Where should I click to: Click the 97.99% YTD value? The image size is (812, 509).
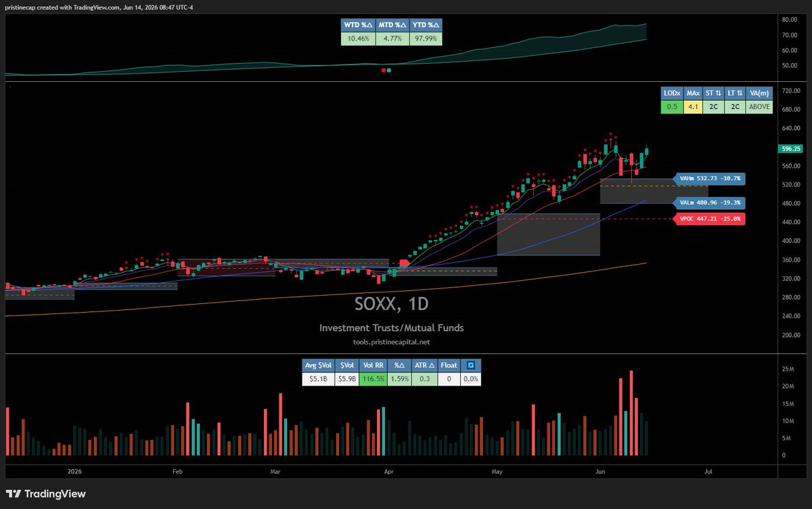pos(425,39)
